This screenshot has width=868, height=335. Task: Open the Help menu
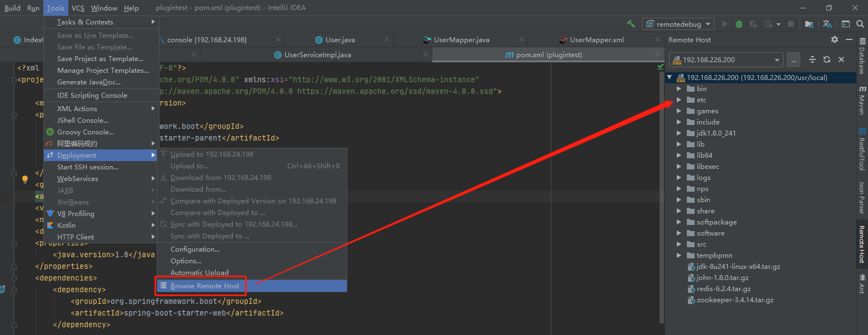131,8
